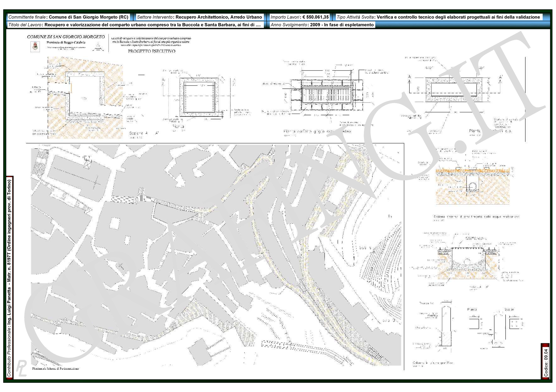556x392 pixels.
Task: Click the municipal coat of arms emblem
Action: click(35, 47)
